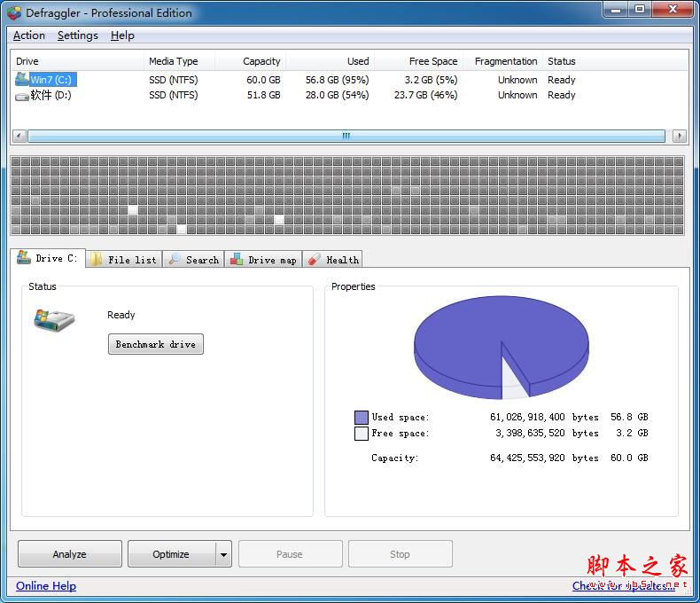Open the Online Help link
The image size is (700, 603).
coord(46,585)
